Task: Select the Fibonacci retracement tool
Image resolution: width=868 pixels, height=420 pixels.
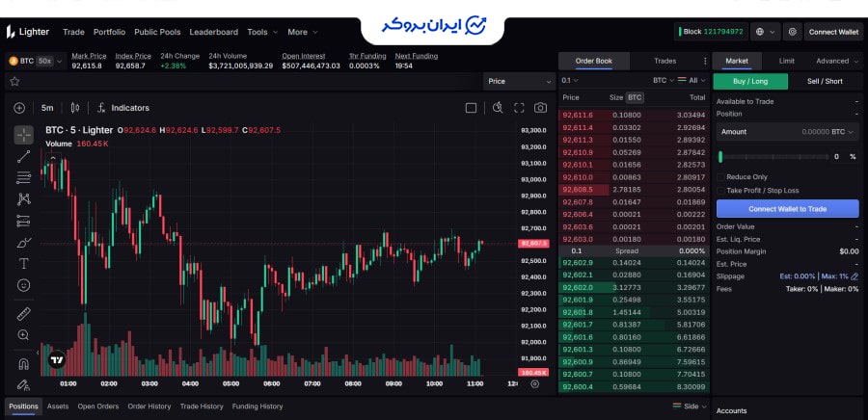Action: tap(24, 177)
